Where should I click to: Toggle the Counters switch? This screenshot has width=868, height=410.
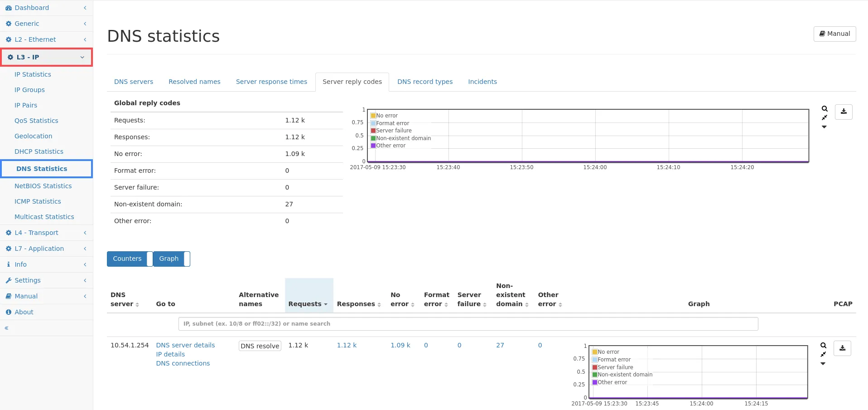(130, 259)
